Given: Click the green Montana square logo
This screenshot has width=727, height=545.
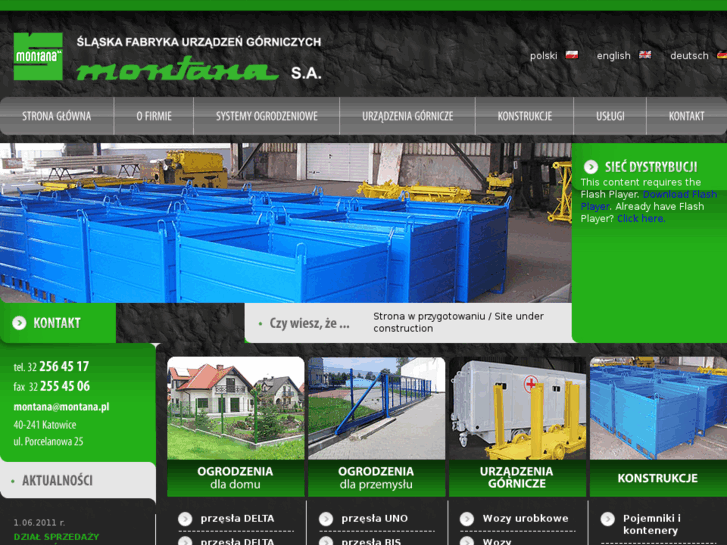Looking at the screenshot, I should click(x=38, y=56).
